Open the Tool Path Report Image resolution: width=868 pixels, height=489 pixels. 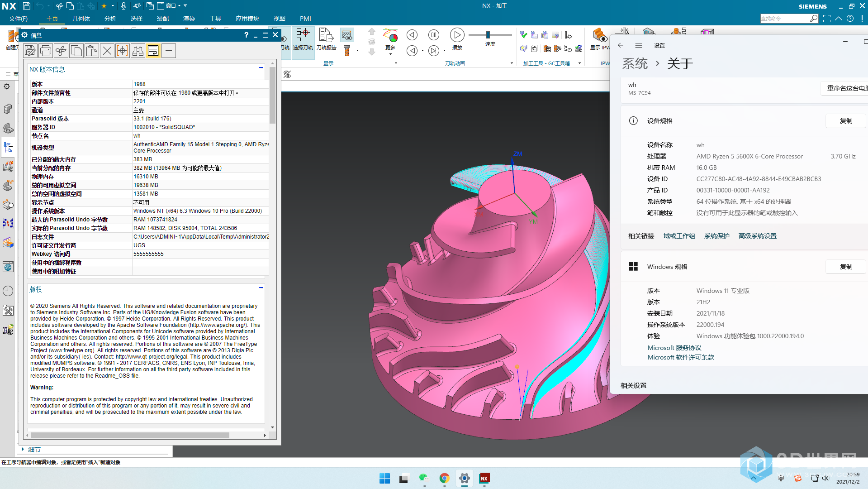point(326,39)
